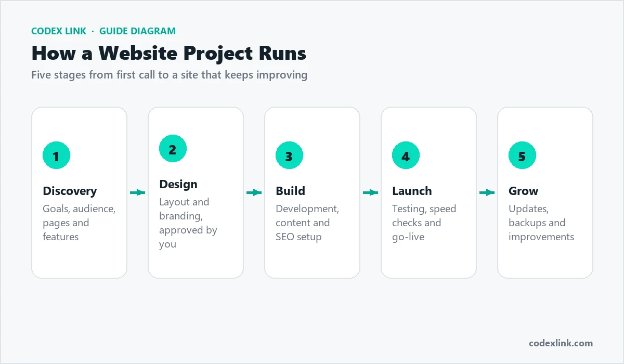Click 'Testing, speed checks and go-live' text
This screenshot has width=624, height=364.
coord(424,223)
